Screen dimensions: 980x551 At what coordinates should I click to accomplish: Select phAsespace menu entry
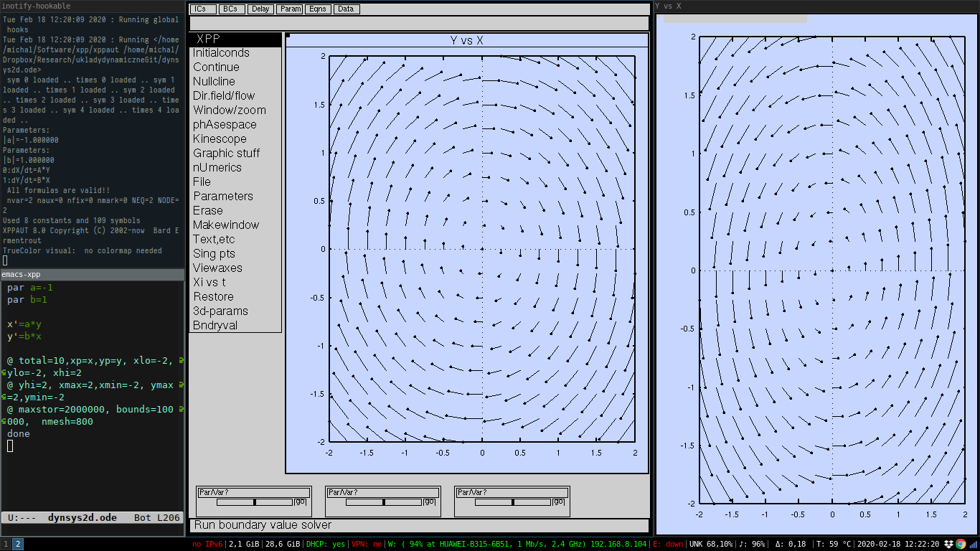235,125
